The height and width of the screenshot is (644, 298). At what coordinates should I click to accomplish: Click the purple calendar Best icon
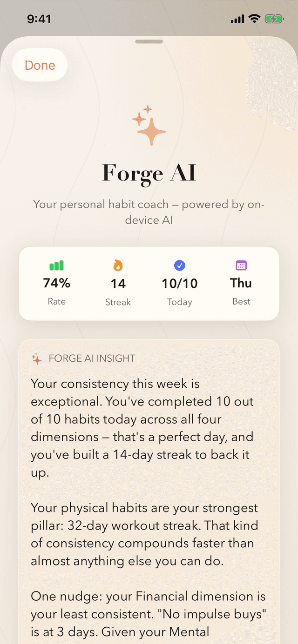click(241, 266)
